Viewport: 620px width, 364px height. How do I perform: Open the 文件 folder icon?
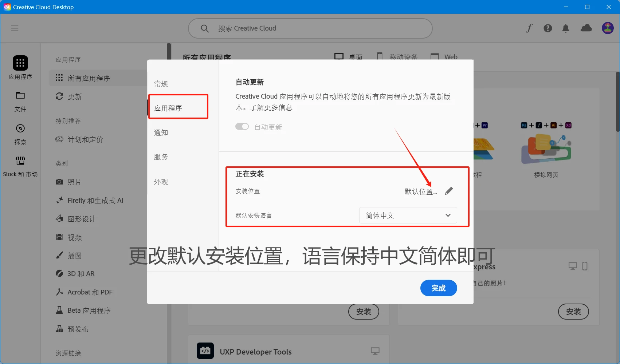pos(20,95)
